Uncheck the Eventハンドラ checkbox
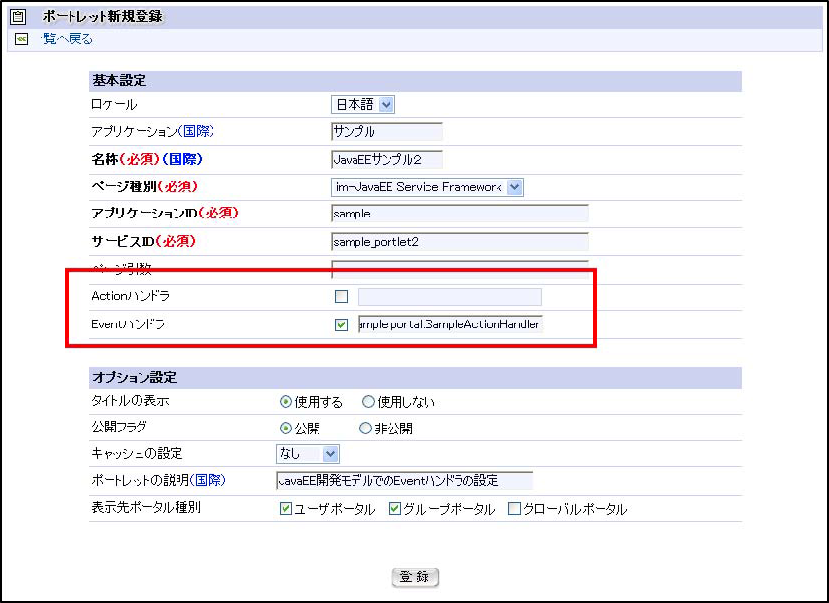This screenshot has height=603, width=829. click(342, 324)
